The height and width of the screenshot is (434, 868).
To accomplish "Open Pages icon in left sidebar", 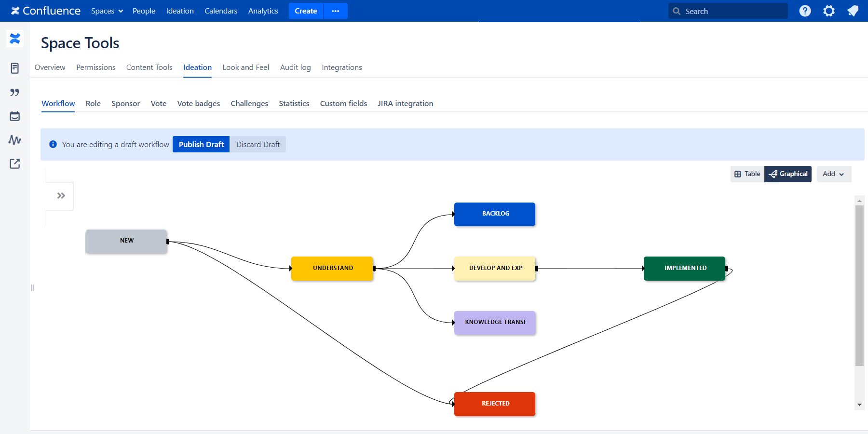I will pos(15,68).
